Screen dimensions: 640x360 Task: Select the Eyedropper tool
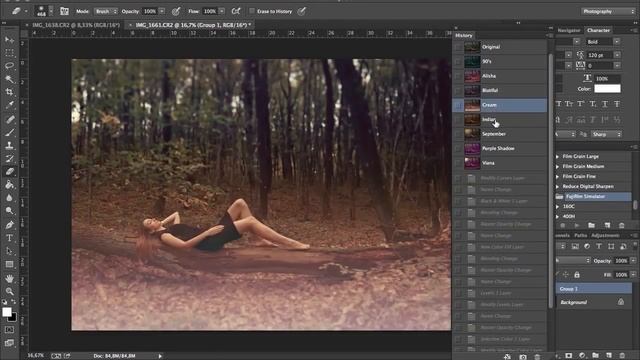click(9, 105)
